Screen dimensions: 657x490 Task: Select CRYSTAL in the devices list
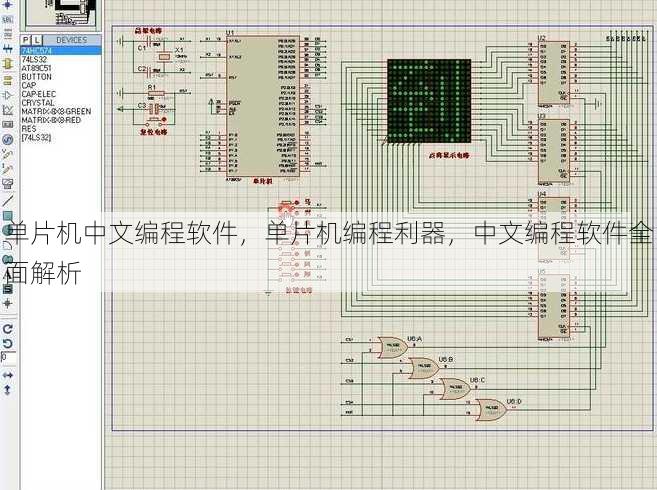click(x=61, y=103)
